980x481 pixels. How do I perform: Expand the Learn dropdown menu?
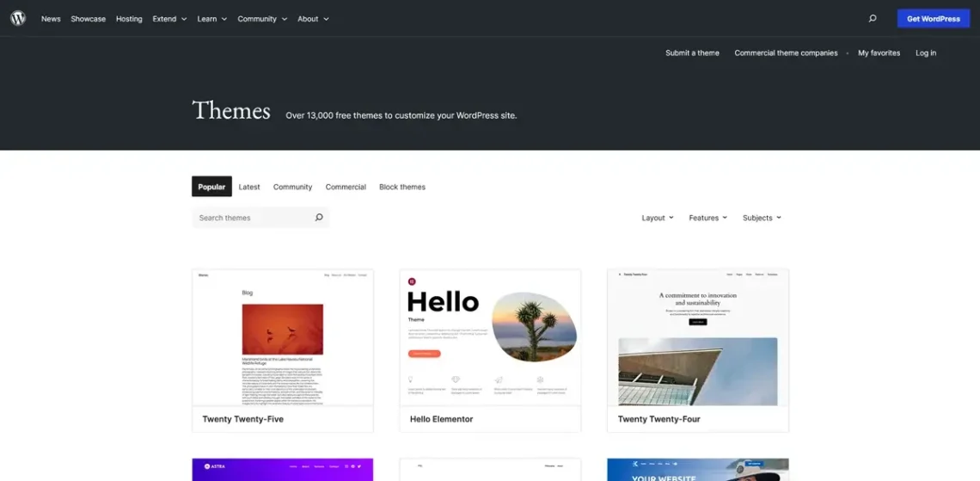211,19
